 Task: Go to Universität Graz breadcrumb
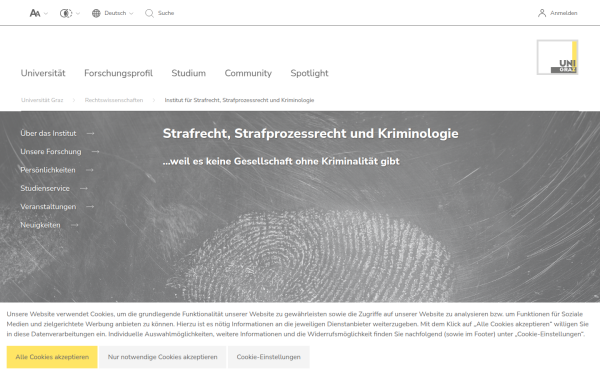pyautogui.click(x=42, y=100)
